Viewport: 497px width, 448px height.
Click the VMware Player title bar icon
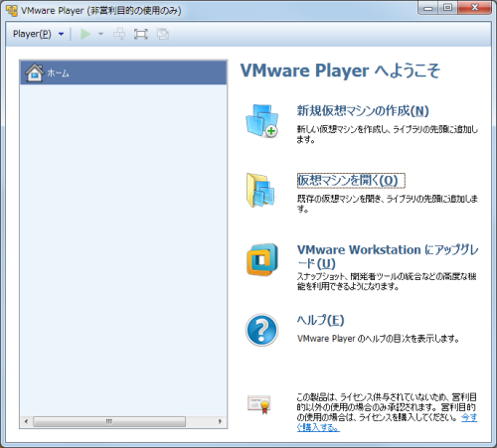tap(12, 11)
